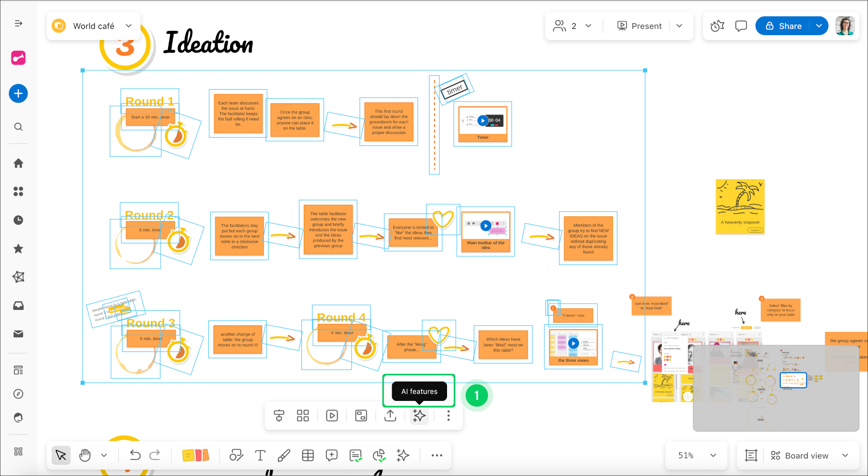Select the hand pan tool
The height and width of the screenshot is (476, 868).
tap(85, 455)
